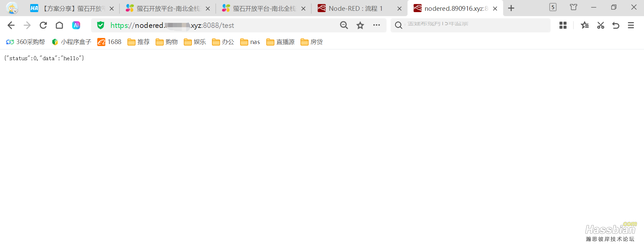Close the first 萤石开放平台 tab
Screen dimensions: 644x245
point(208,9)
